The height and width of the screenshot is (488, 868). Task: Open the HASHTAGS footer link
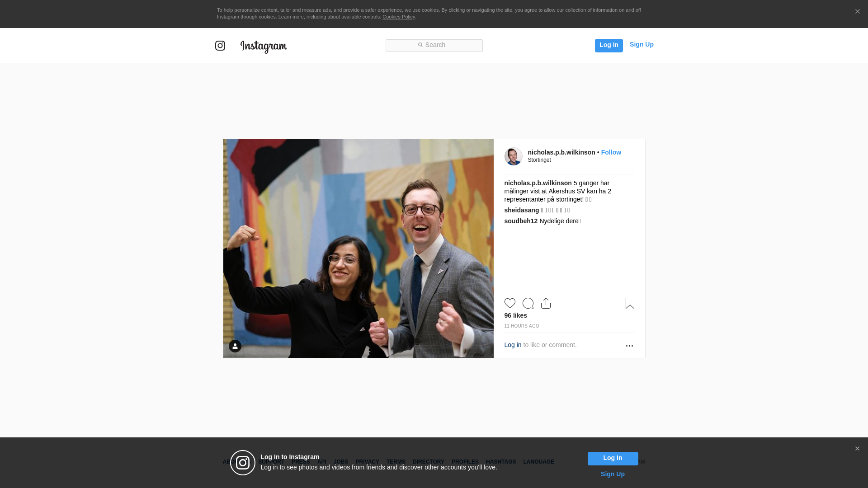[x=500, y=462]
